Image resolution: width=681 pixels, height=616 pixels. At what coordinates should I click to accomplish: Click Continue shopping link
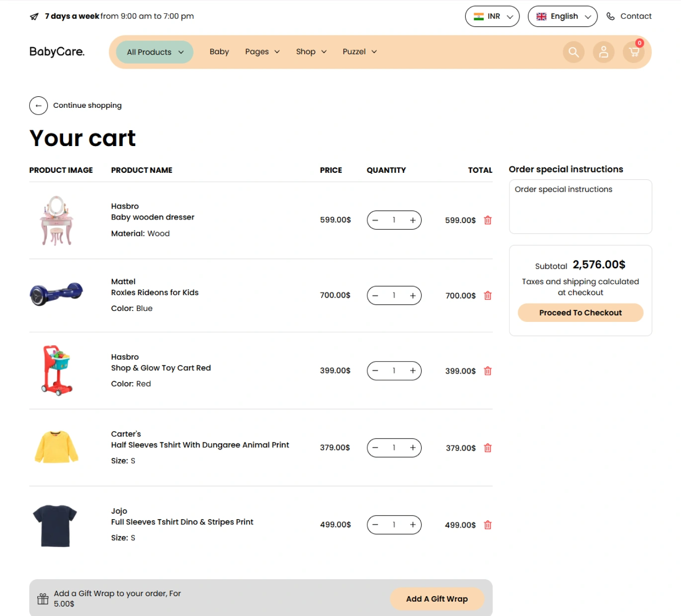tap(87, 105)
